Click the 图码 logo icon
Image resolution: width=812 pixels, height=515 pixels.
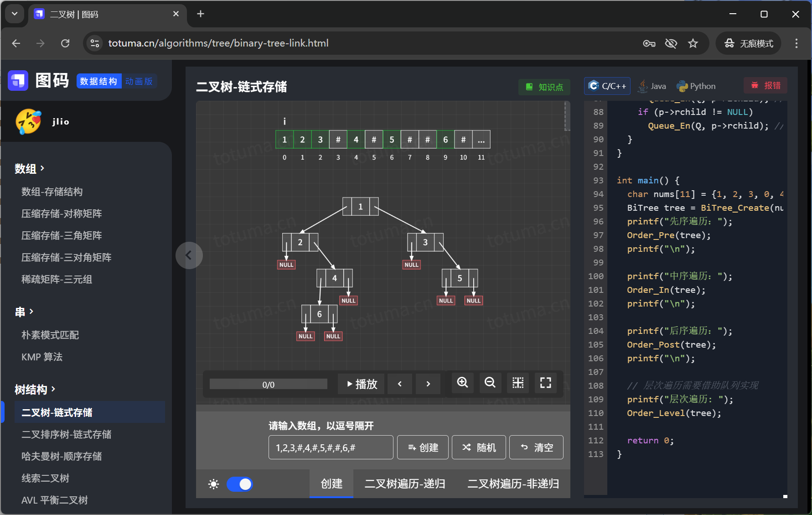18,81
